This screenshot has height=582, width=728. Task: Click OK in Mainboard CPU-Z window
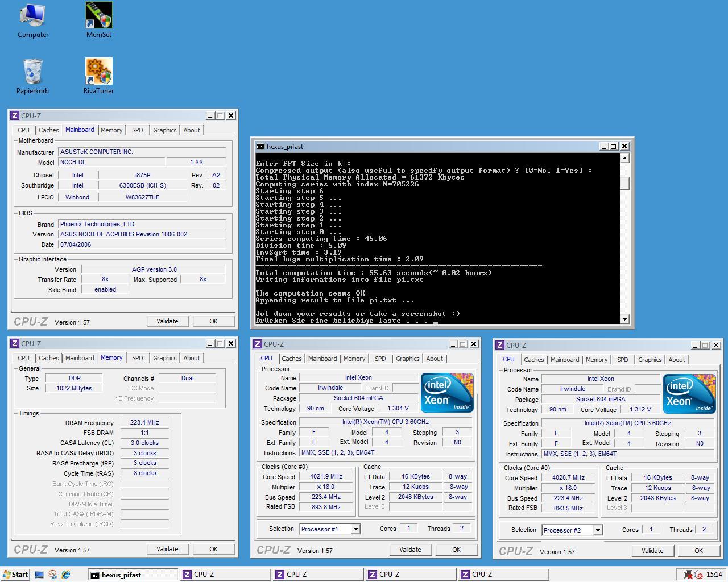click(x=213, y=321)
